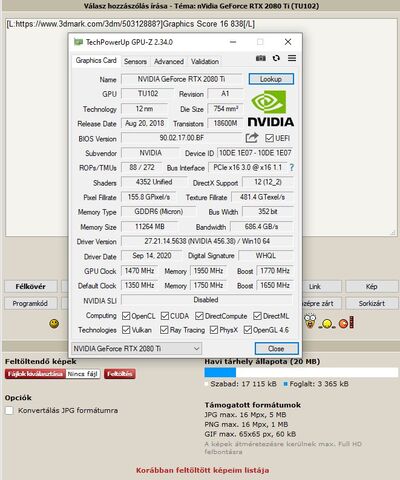The height and width of the screenshot is (480, 400).
Task: Open Korábban feltöltött képeim listája link
Action: click(x=202, y=470)
